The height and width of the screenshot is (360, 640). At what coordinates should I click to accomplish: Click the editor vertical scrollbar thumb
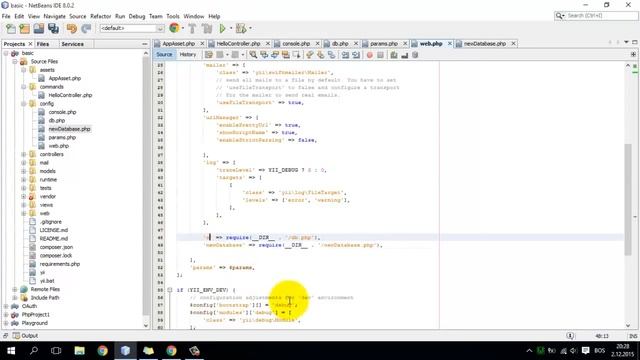[628, 200]
